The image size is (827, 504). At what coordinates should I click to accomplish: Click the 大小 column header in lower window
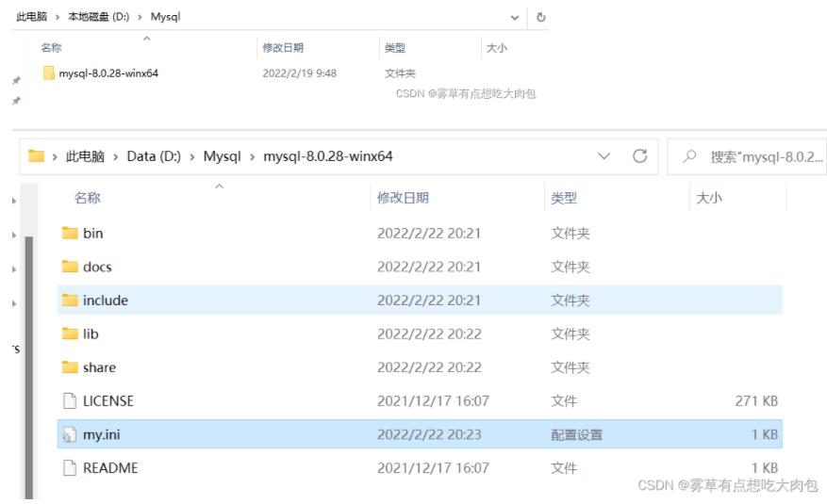point(709,198)
